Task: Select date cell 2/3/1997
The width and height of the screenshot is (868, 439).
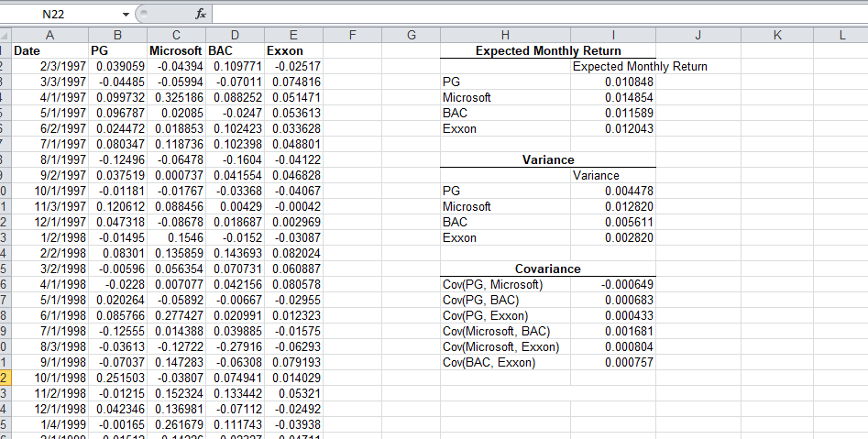Action: point(49,66)
